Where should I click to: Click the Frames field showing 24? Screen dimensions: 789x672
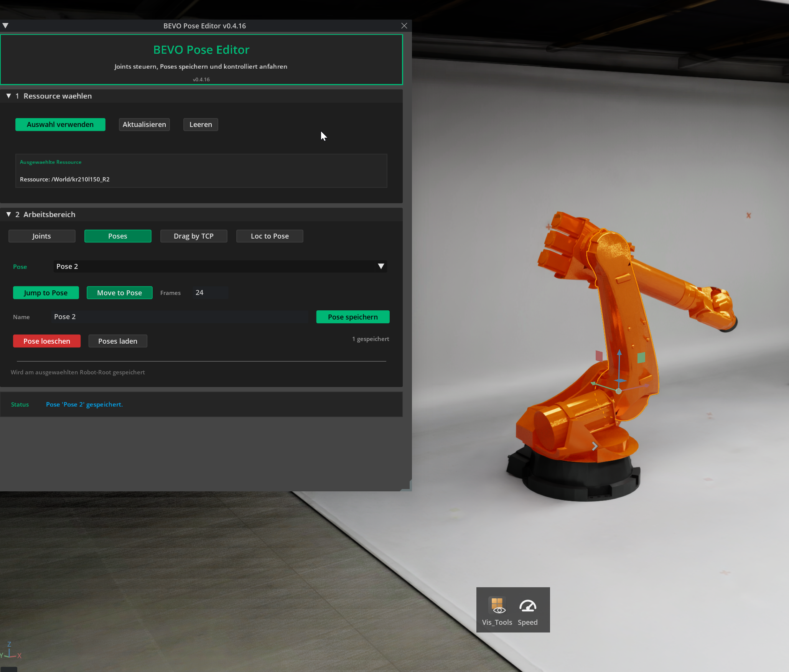pos(211,292)
